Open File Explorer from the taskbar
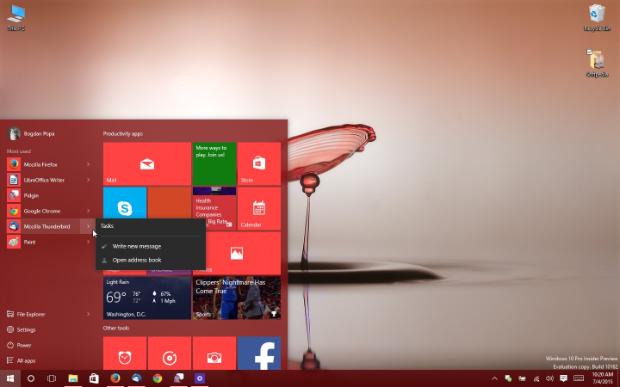 [73, 379]
